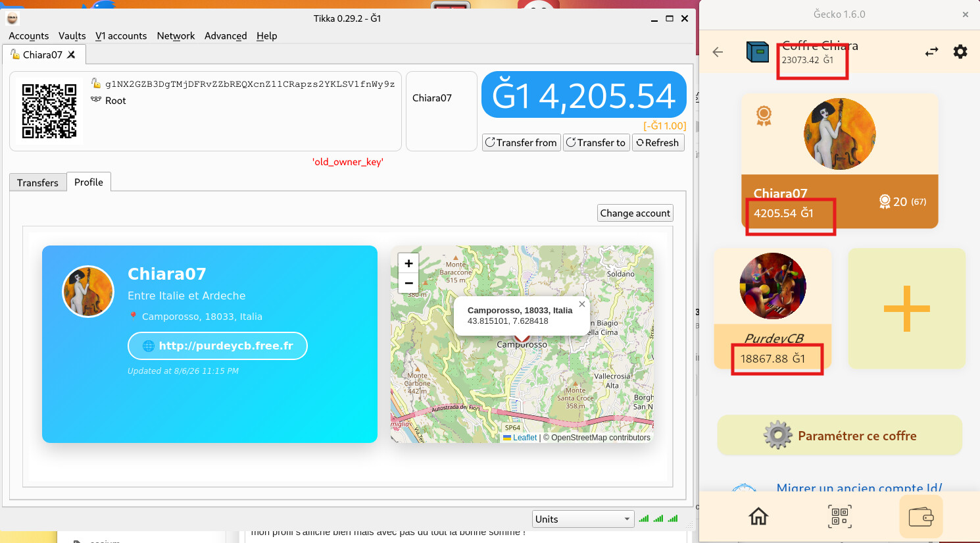Open Gecko settings gear icon
980x543 pixels.
tap(960, 51)
